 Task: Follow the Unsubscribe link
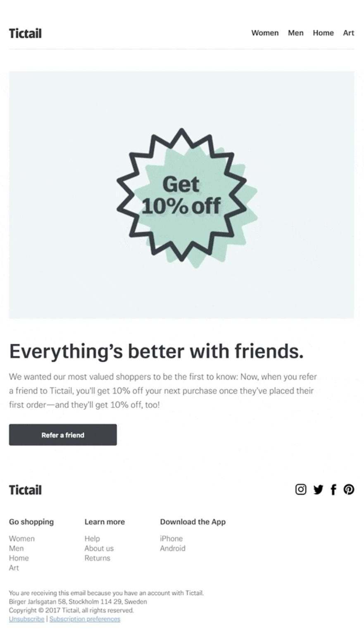[x=26, y=619]
